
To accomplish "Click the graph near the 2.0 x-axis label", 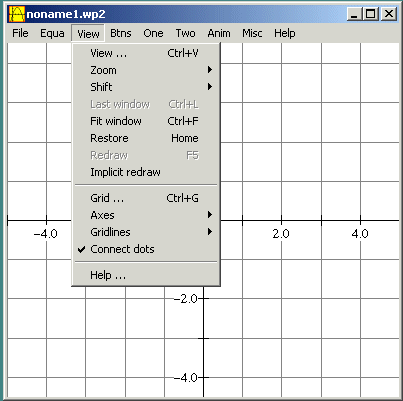I will (x=281, y=234).
